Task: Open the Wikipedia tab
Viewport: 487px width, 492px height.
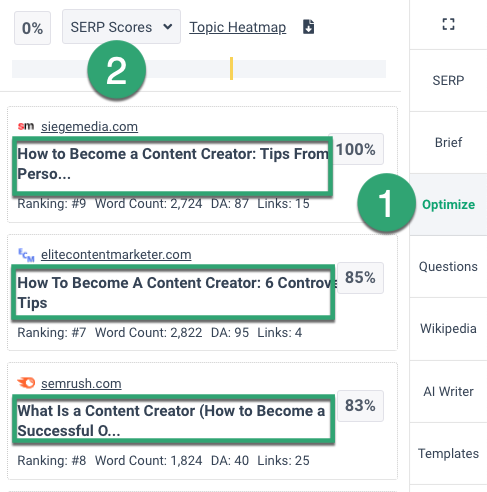Action: click(x=448, y=329)
